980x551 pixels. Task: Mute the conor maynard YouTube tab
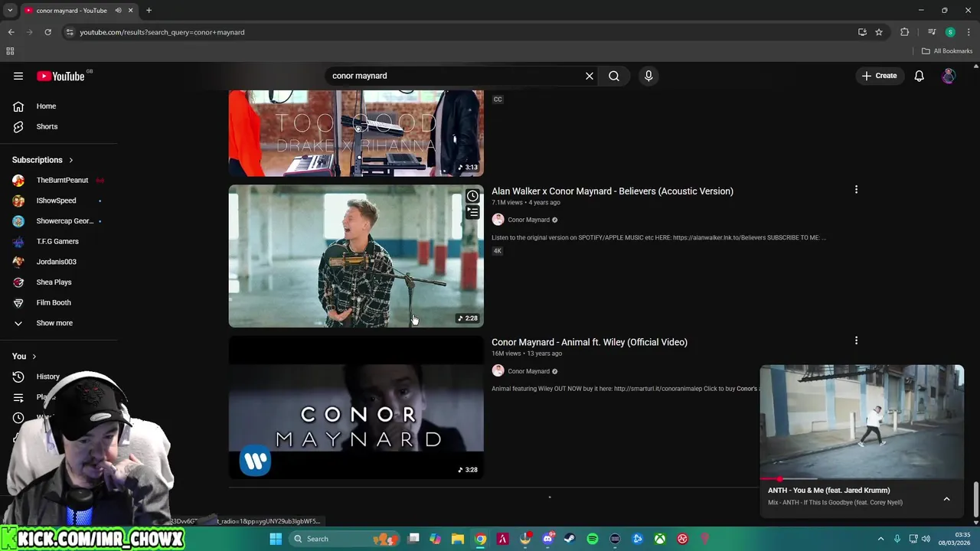[x=118, y=11]
